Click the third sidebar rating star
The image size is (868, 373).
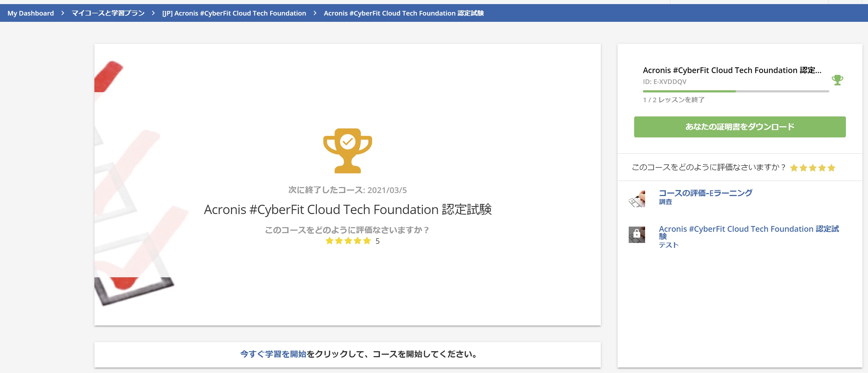coord(812,168)
